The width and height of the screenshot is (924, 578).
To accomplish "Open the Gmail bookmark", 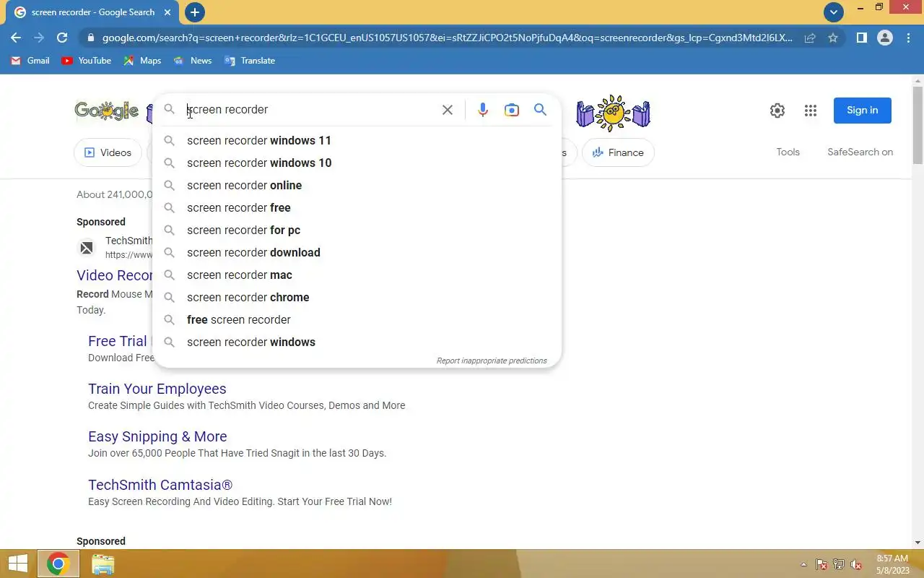I will 30,61.
